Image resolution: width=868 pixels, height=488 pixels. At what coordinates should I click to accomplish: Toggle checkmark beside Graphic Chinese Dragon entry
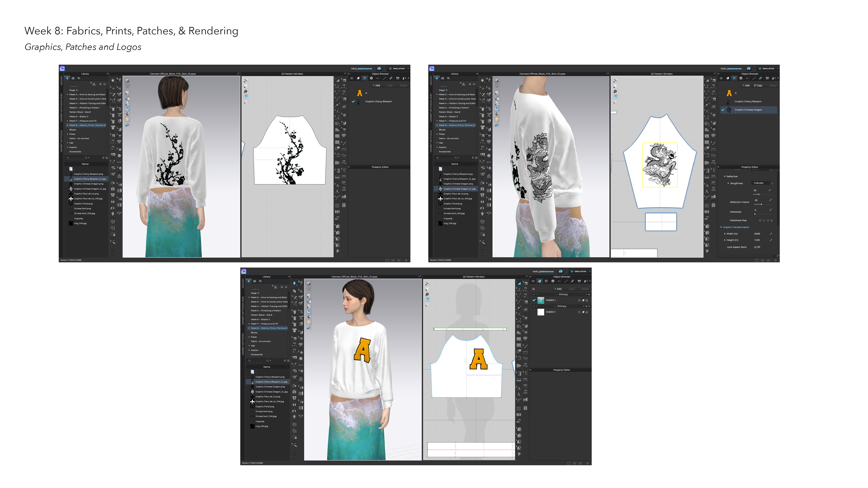(723, 110)
